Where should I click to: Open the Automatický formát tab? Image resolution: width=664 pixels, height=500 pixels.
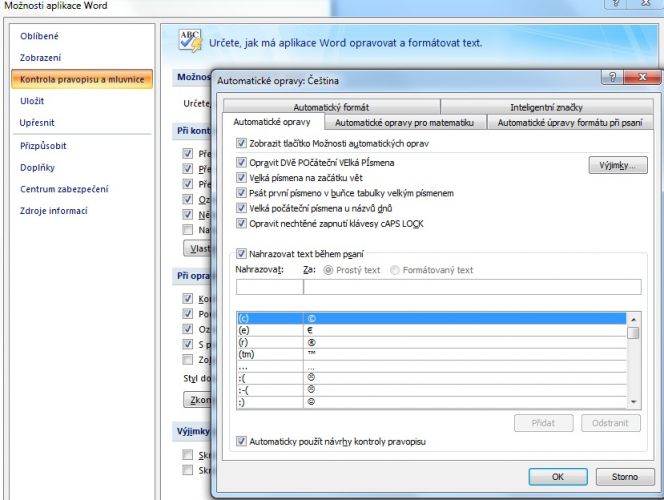(331, 107)
